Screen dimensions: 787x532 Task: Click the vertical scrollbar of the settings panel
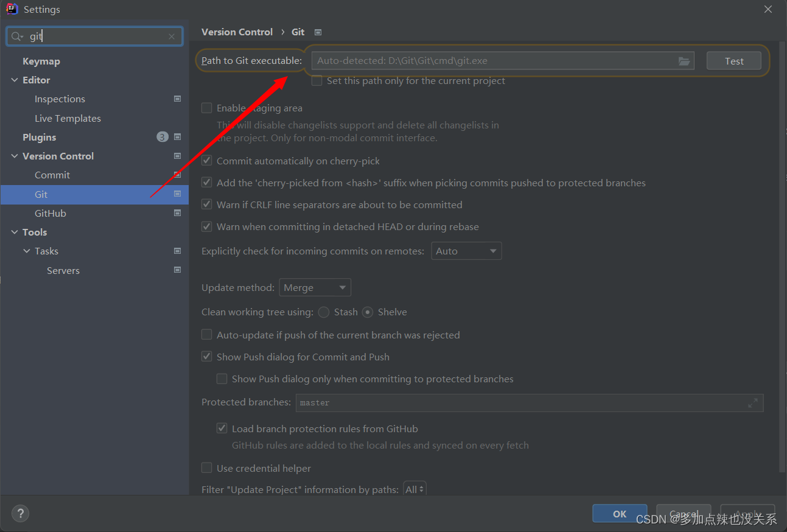pos(782,257)
